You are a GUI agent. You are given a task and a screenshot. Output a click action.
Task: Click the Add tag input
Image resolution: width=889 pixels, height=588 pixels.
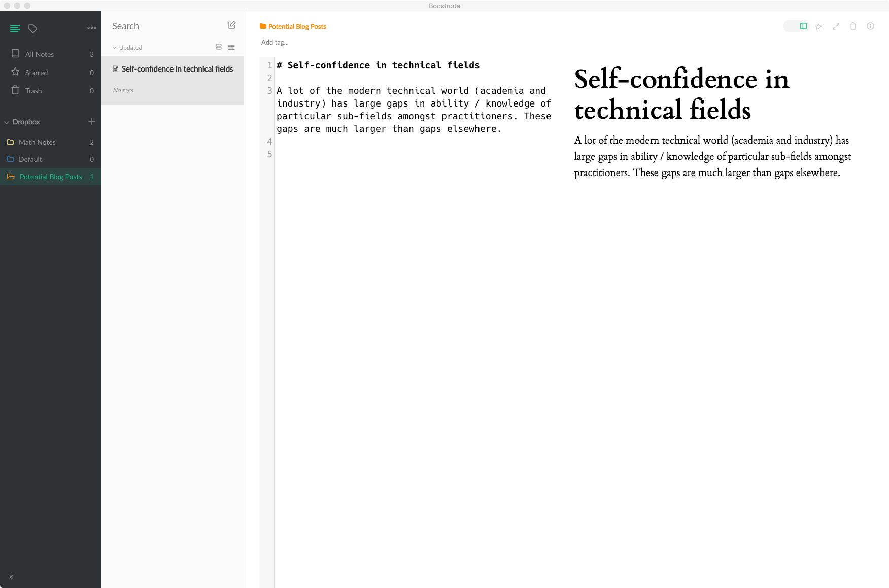[275, 42]
